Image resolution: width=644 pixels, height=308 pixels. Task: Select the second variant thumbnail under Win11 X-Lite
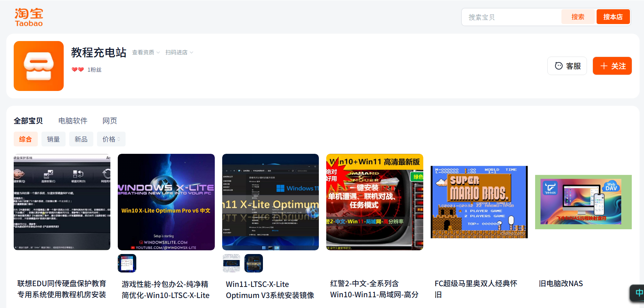[x=254, y=263]
